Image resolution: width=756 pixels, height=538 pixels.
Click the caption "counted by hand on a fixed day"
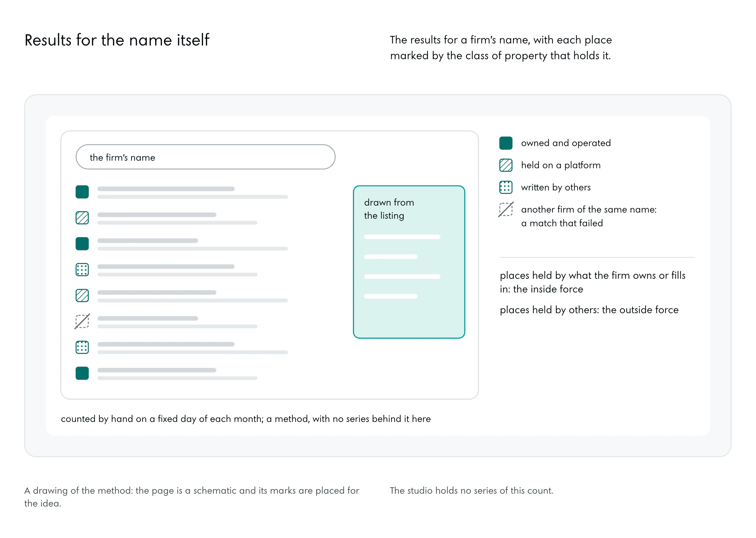[246, 419]
